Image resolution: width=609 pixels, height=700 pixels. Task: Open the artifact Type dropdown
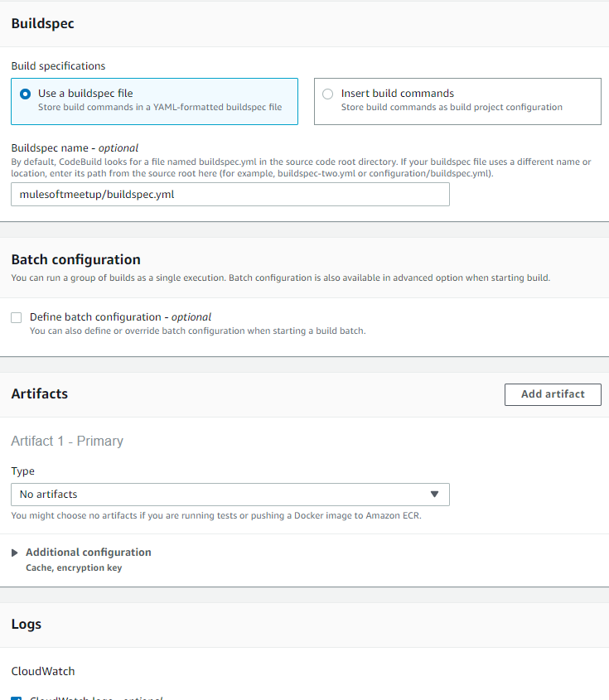[230, 495]
